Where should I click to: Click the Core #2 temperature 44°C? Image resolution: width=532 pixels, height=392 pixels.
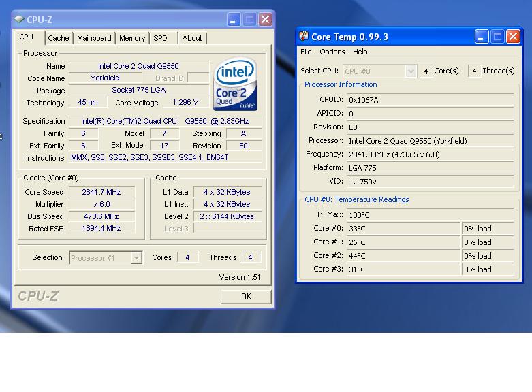click(403, 256)
